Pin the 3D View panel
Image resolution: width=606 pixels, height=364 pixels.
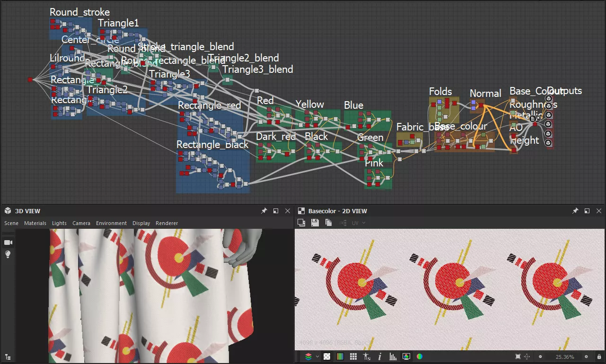[264, 211]
